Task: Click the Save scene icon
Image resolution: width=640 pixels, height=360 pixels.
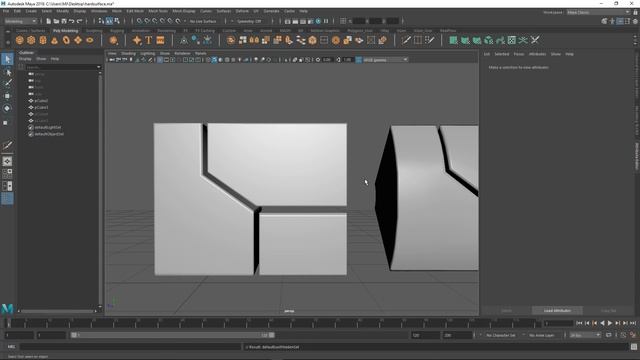Action: [64, 21]
